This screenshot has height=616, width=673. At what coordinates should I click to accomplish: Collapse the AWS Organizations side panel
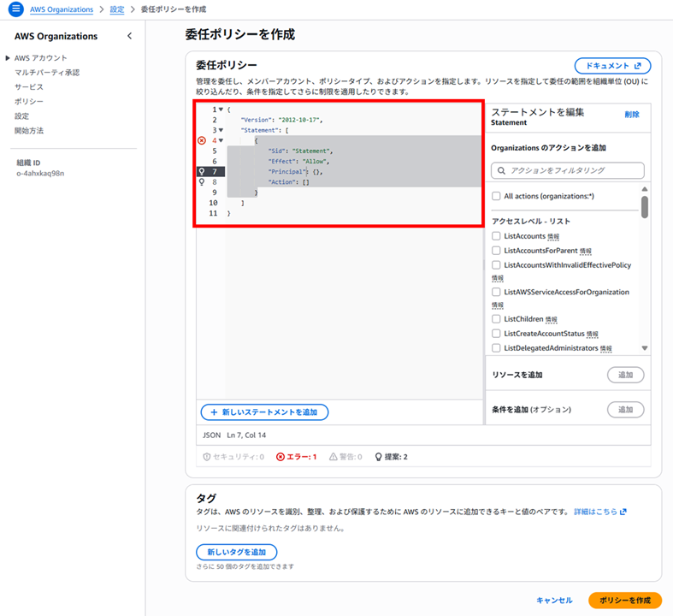(130, 36)
